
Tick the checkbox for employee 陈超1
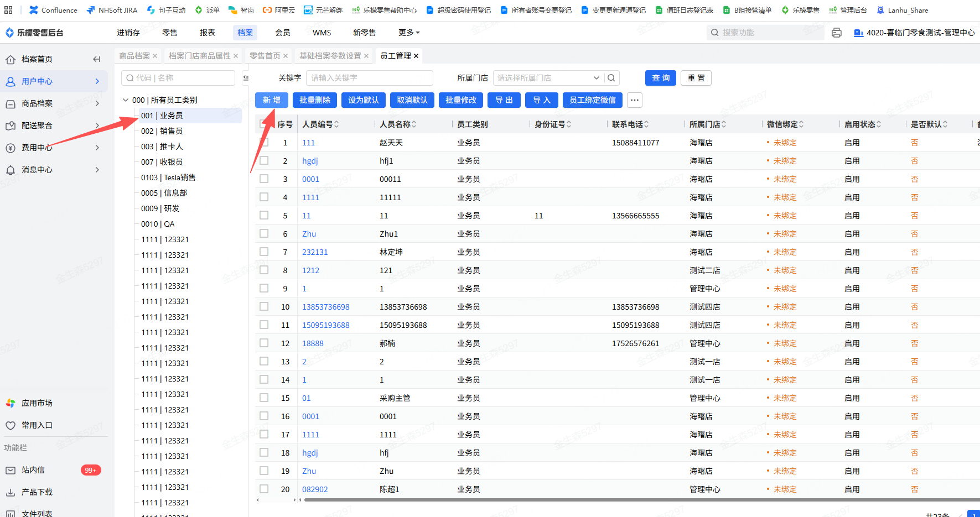264,489
